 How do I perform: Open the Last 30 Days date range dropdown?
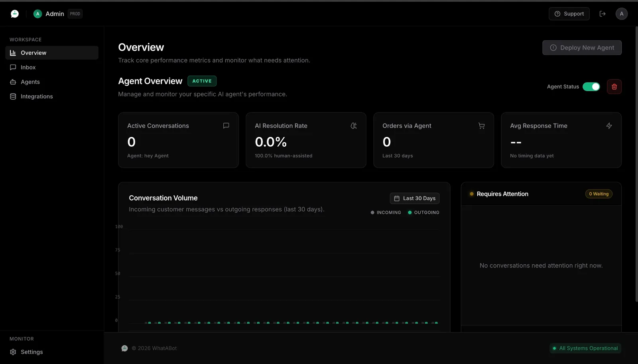(x=415, y=199)
